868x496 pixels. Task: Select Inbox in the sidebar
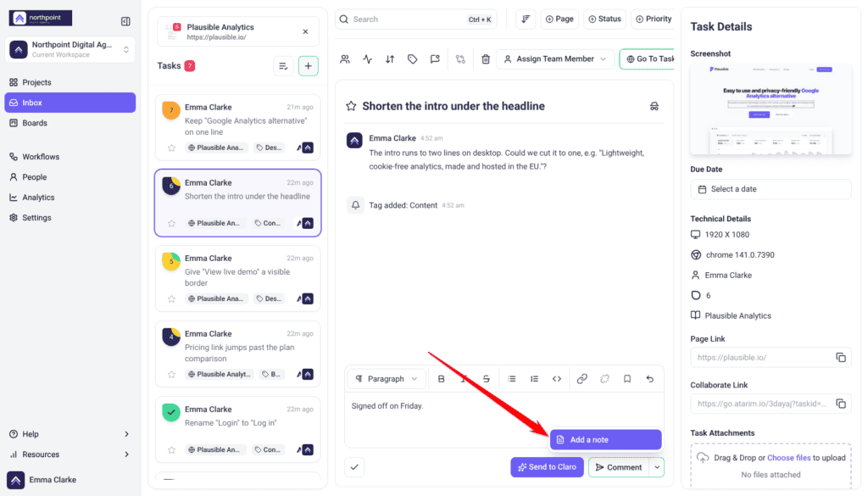(x=70, y=103)
